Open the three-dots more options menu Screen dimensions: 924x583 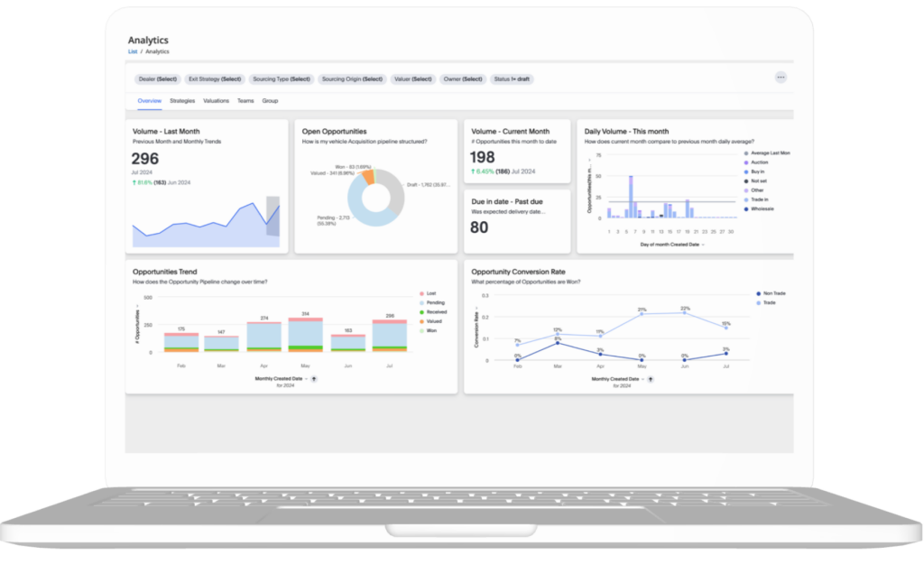[x=781, y=78]
